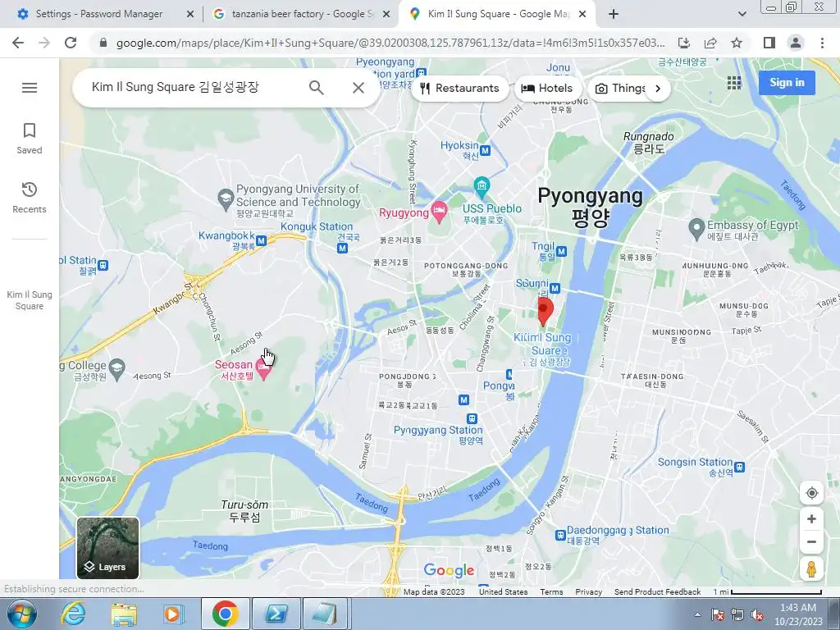Toggle the browser side panel
This screenshot has height=630, width=840.
(769, 43)
